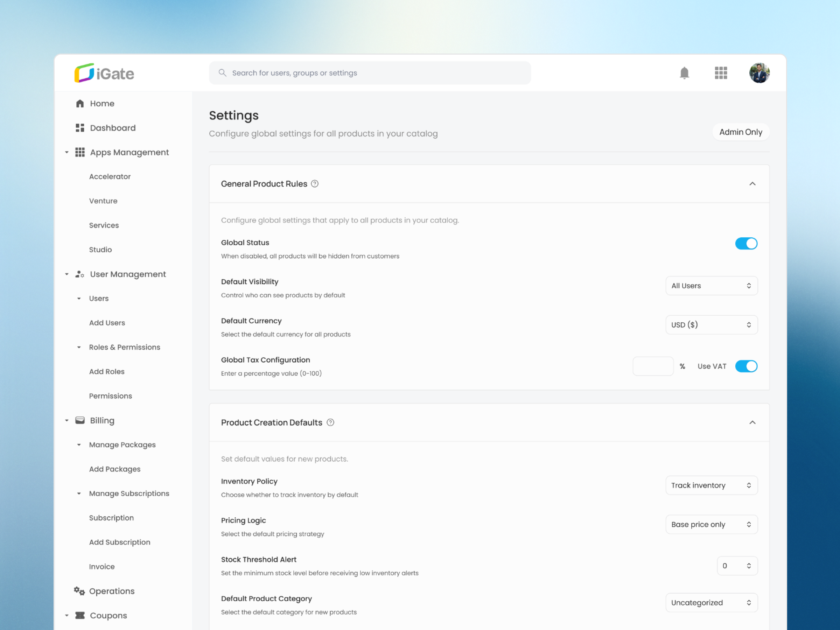840x630 pixels.
Task: Click the Coupons ticket icon
Action: 79,615
